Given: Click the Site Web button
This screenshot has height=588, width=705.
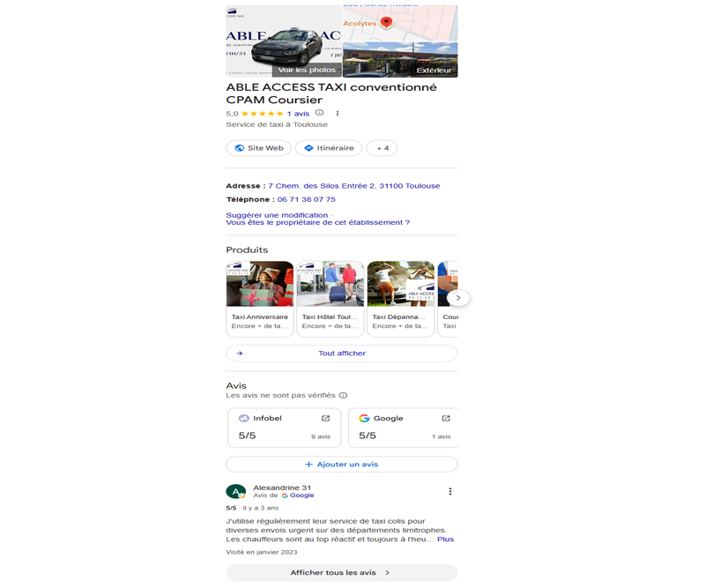Looking at the screenshot, I should (258, 148).
